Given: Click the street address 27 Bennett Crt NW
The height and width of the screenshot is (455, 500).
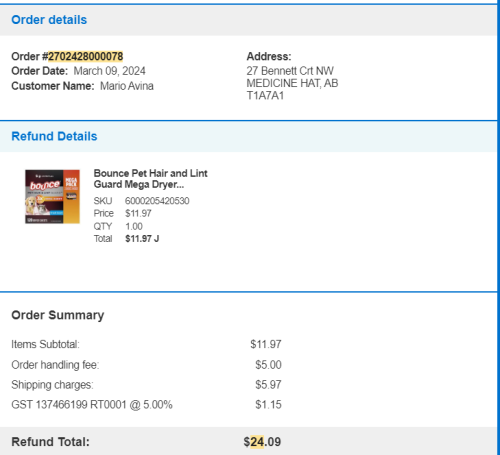Looking at the screenshot, I should click(x=290, y=71).
